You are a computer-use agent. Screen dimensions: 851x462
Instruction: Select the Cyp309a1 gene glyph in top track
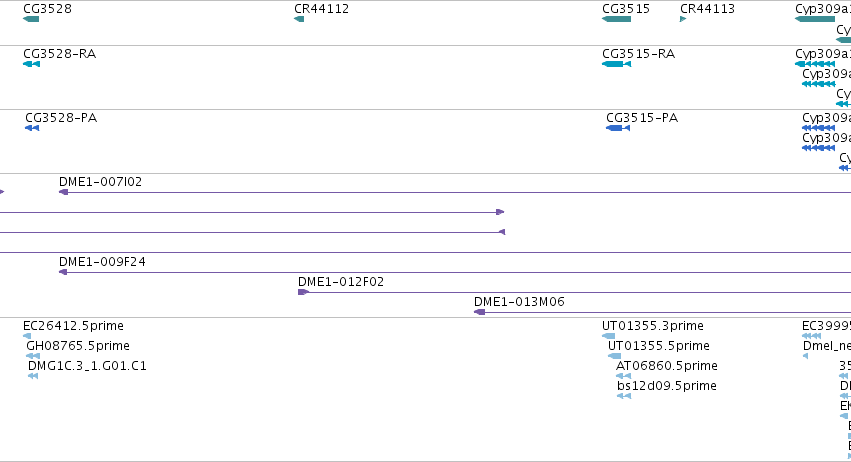815,19
